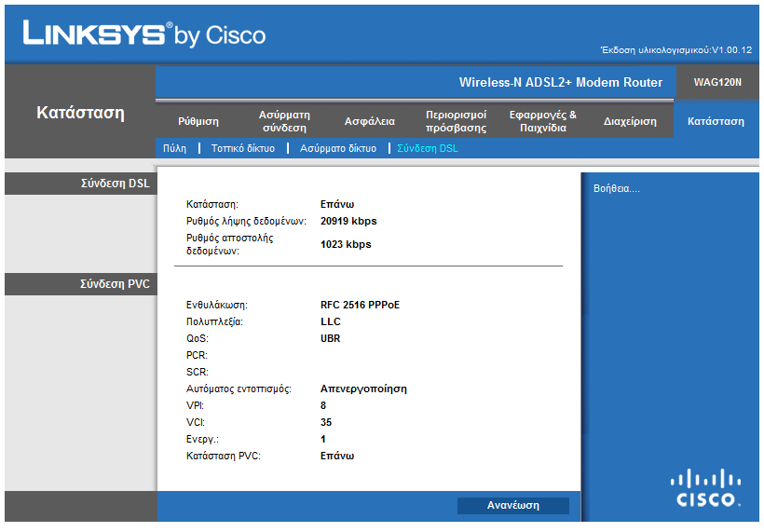Click the Cisco logo icon
Image resolution: width=764 pixels, height=532 pixels.
pos(705,487)
